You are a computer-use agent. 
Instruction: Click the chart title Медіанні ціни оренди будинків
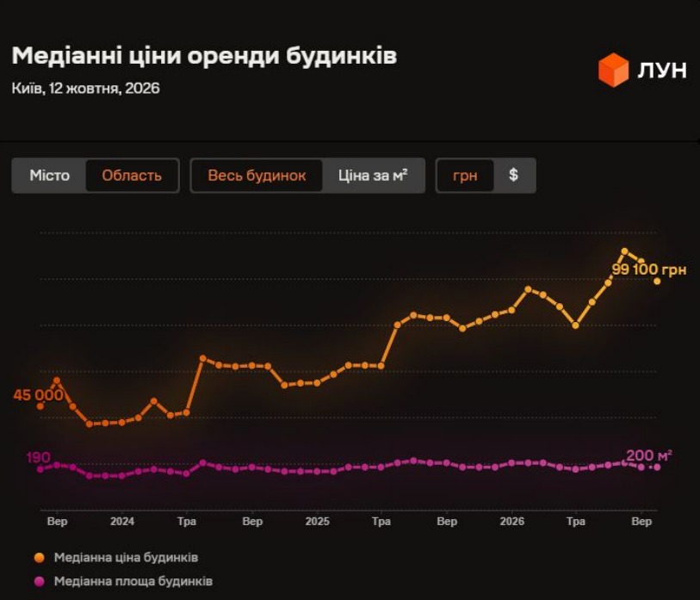click(x=204, y=56)
